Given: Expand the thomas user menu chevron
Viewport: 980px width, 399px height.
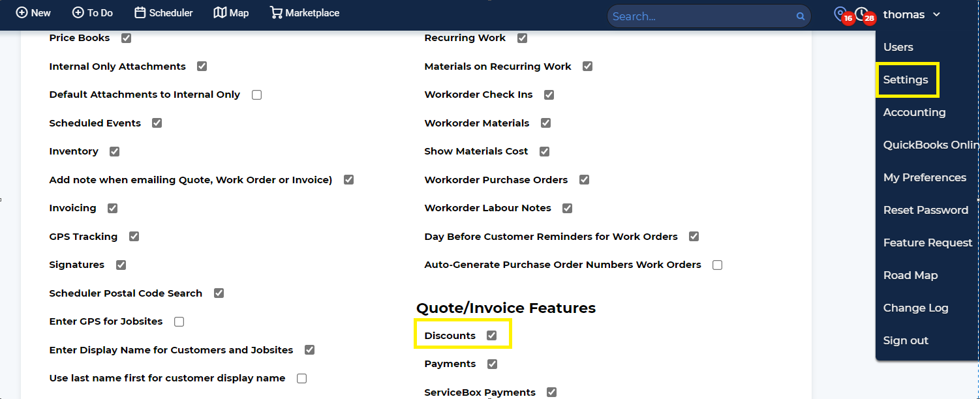Looking at the screenshot, I should [937, 14].
